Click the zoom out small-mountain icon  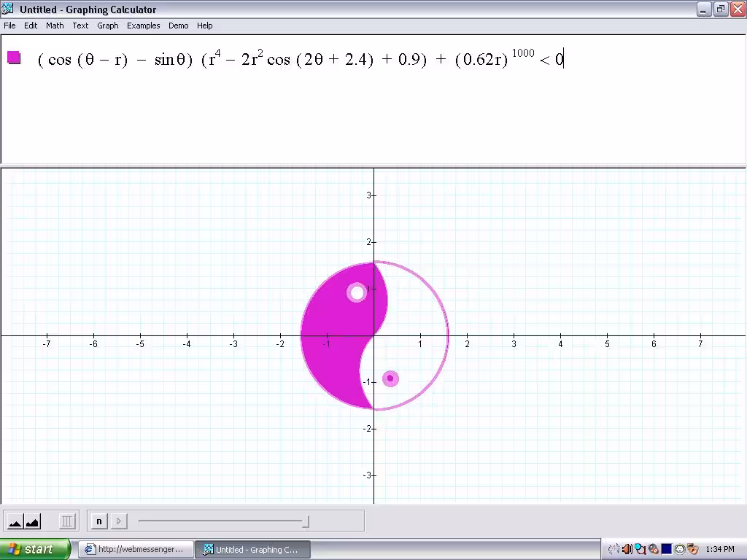pyautogui.click(x=15, y=521)
